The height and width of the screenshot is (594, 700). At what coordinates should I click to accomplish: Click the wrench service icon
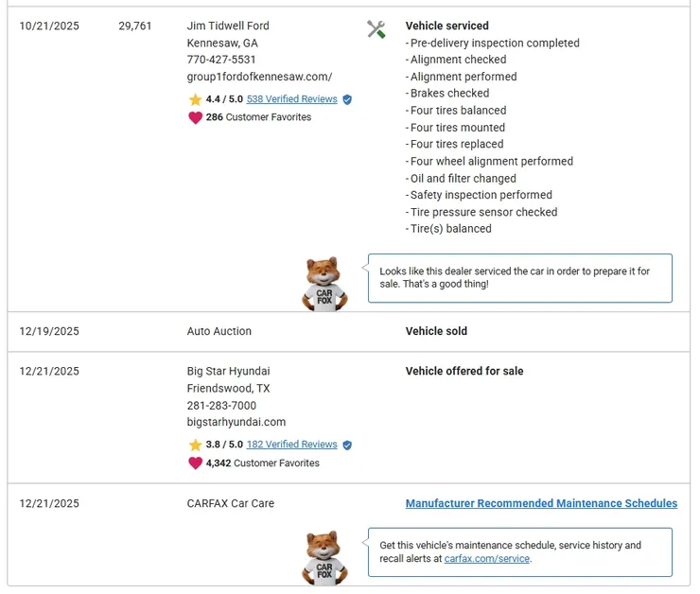376,29
